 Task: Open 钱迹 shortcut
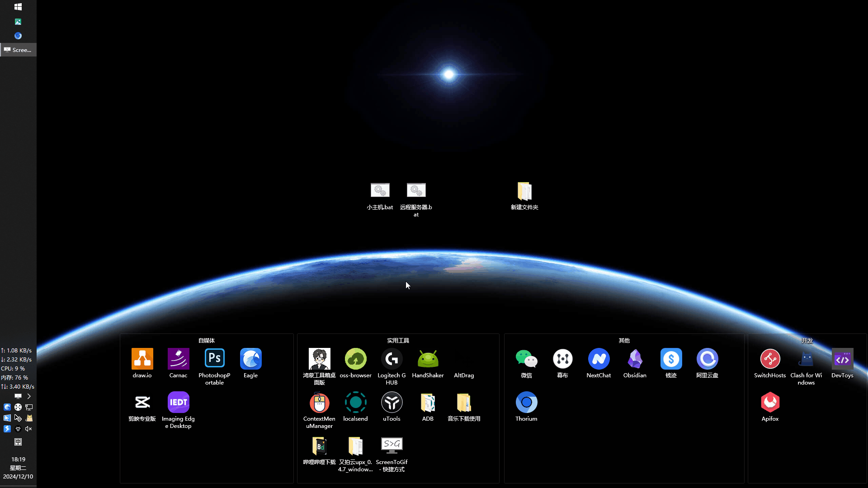click(671, 364)
